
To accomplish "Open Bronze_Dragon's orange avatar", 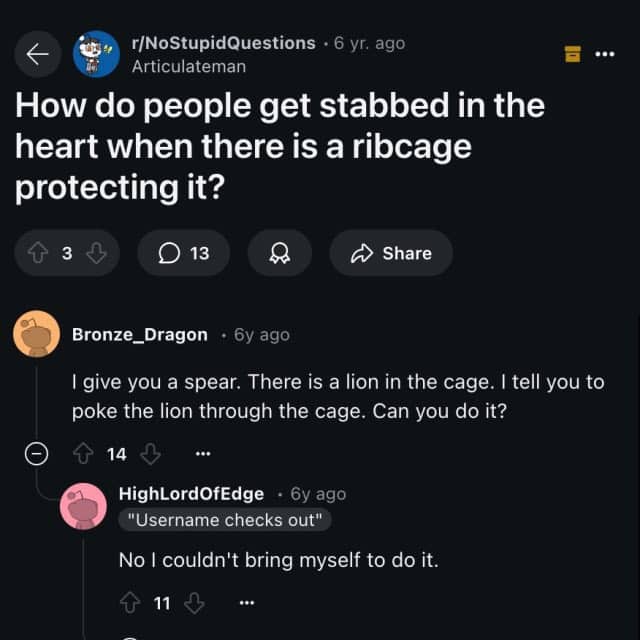I will [37, 334].
